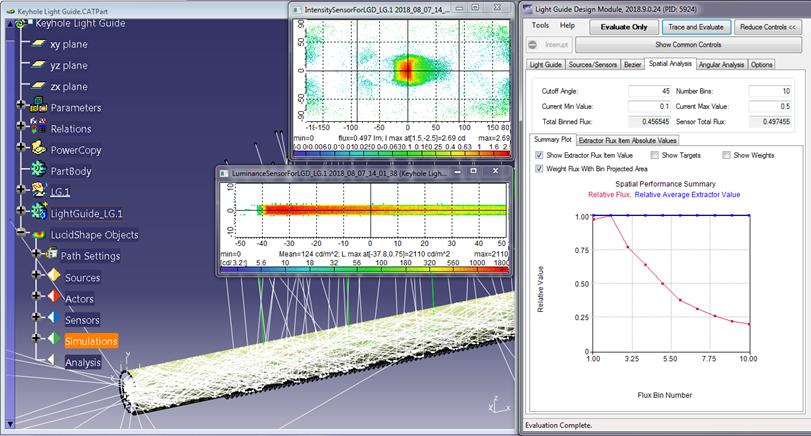Open the Tools menu
Viewport: 811px width, 436px height.
[540, 25]
